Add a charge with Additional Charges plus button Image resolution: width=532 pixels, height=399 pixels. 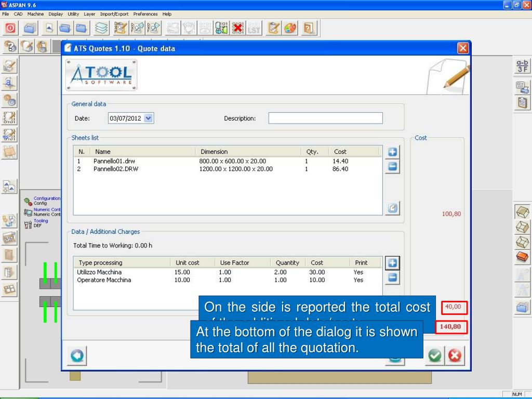[393, 263]
